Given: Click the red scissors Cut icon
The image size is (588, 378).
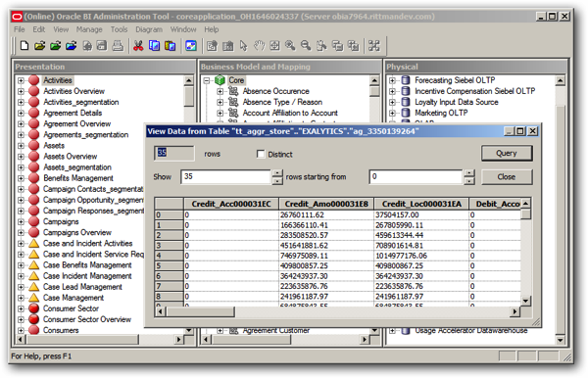Looking at the screenshot, I should tap(138, 46).
